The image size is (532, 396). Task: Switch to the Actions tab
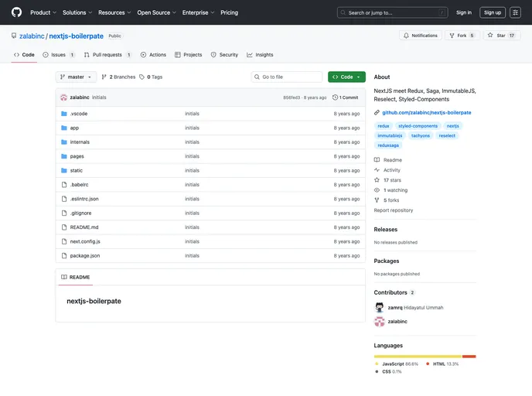(153, 55)
